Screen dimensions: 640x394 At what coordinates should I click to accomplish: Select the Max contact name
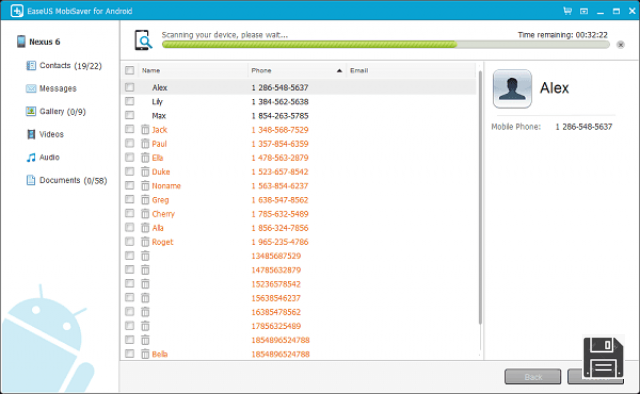tap(159, 116)
